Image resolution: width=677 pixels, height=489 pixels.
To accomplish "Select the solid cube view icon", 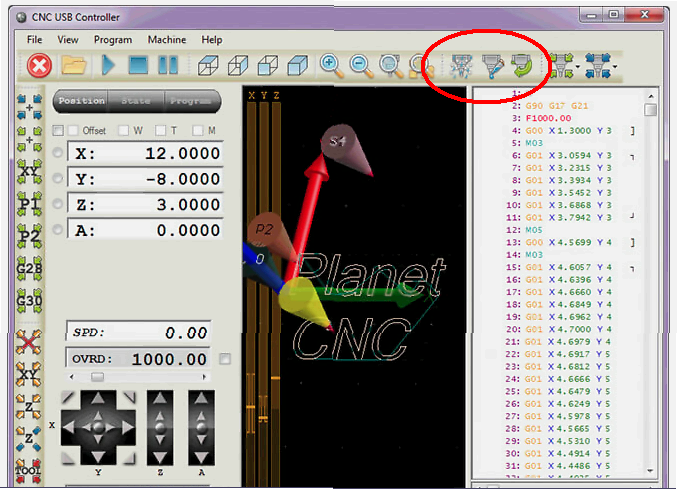I will pos(297,66).
